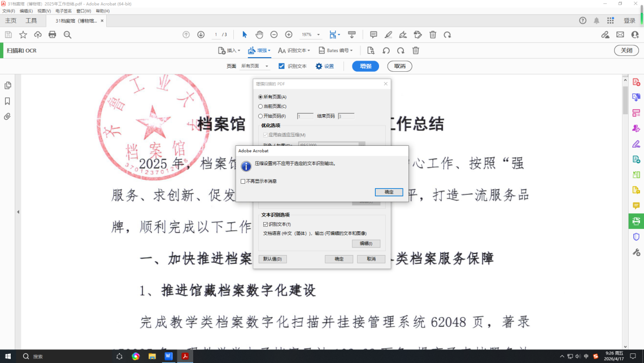644x363 pixels.
Task: Click the blue 增强 button
Action: pyautogui.click(x=365, y=66)
